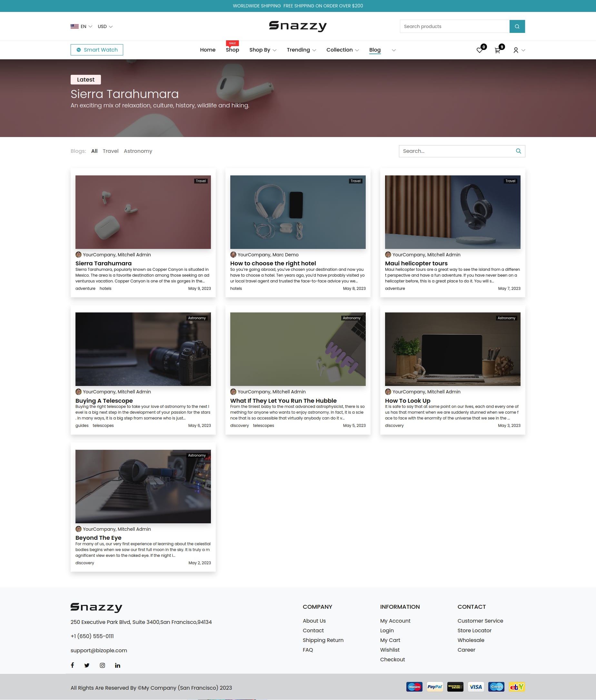Open the Shipping Return footer link

click(323, 640)
